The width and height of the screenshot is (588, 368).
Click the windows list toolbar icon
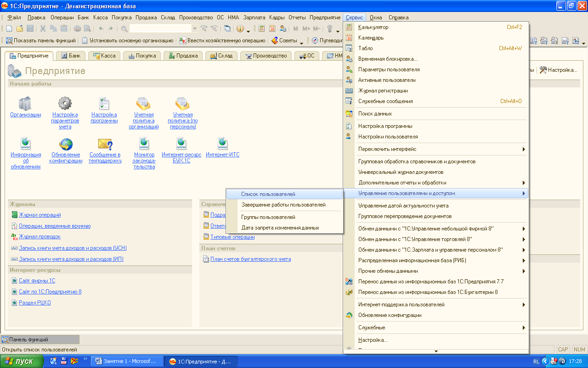[227, 29]
